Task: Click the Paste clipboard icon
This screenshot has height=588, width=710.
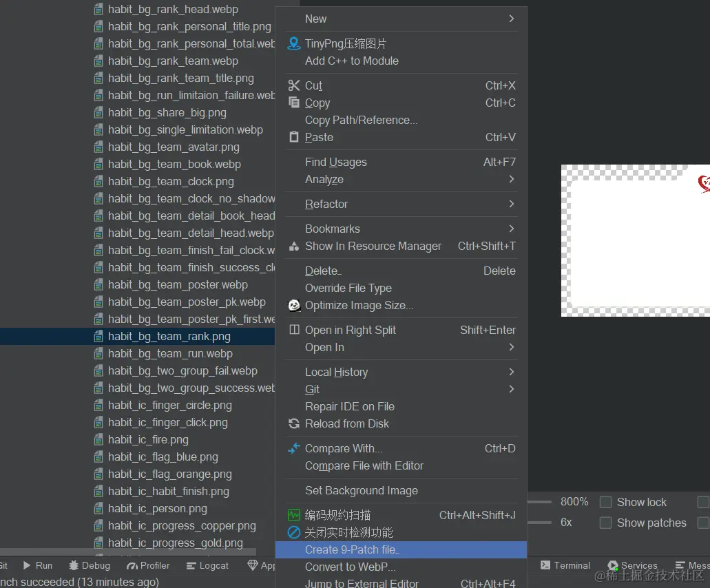Action: (294, 137)
